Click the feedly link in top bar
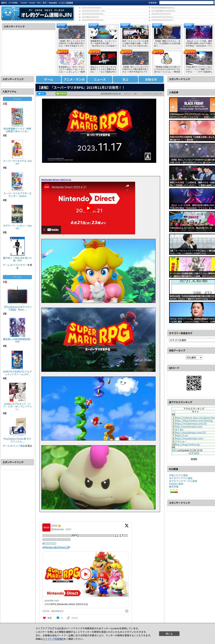This screenshot has width=215, height=644. coord(32,3)
